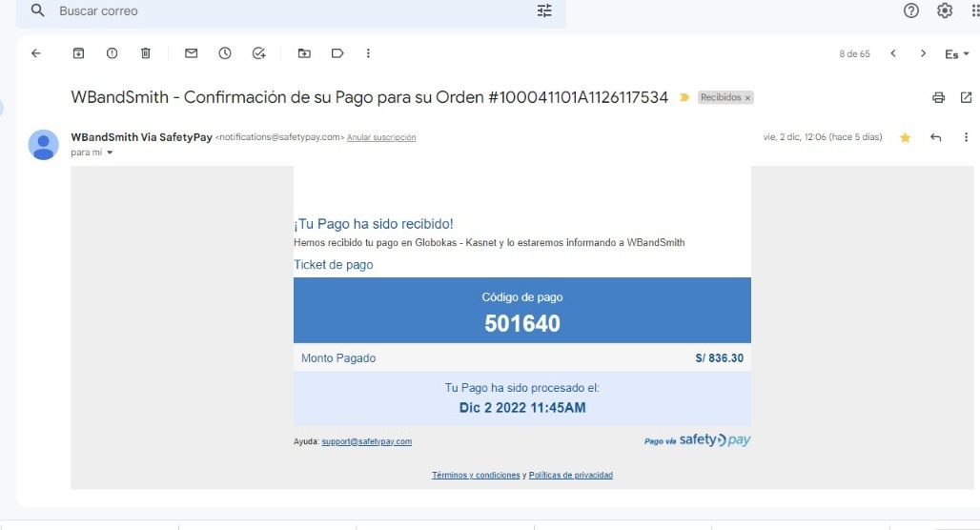Add email to Tasks
The height and width of the screenshot is (530, 980).
pos(258,53)
